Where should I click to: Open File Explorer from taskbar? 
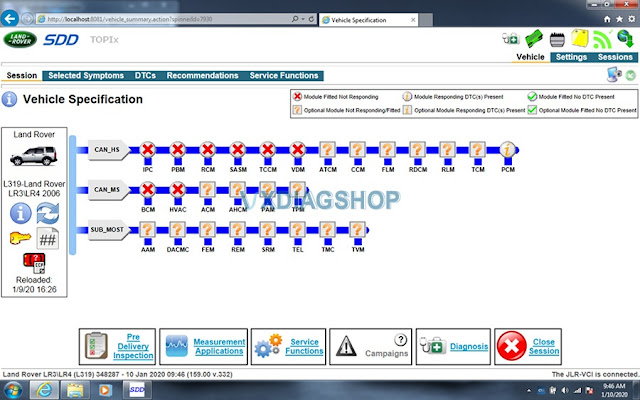[x=75, y=390]
